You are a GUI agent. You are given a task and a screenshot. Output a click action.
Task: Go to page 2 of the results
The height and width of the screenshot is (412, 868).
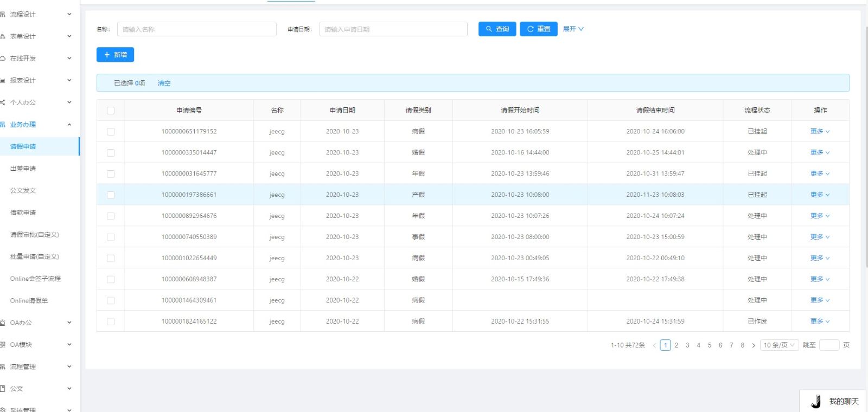[x=676, y=345]
